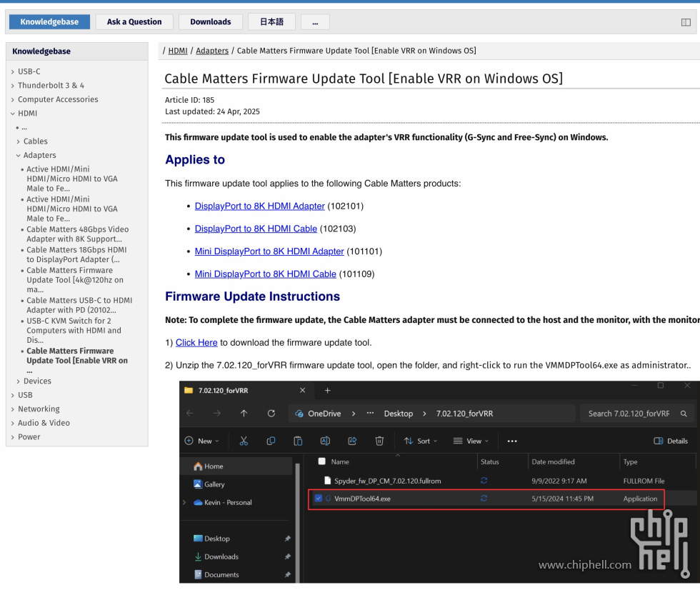
Task: Refresh the Explorer folder view
Action: tap(271, 414)
